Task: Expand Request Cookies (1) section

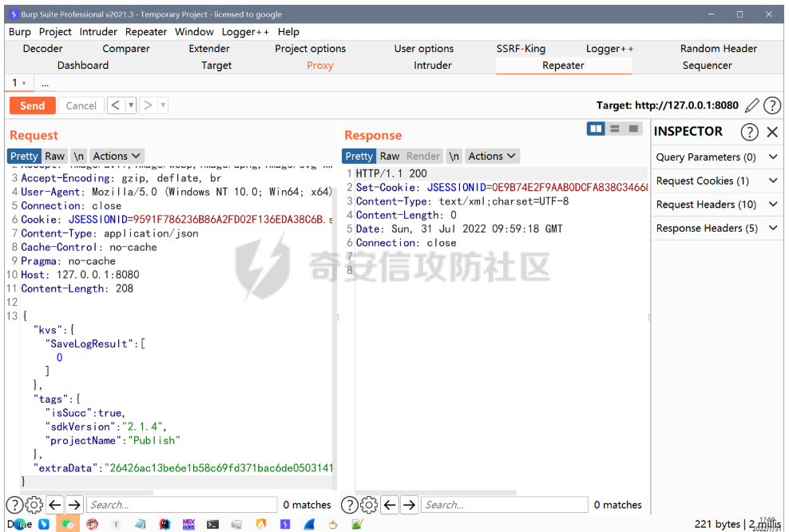Action: point(717,181)
